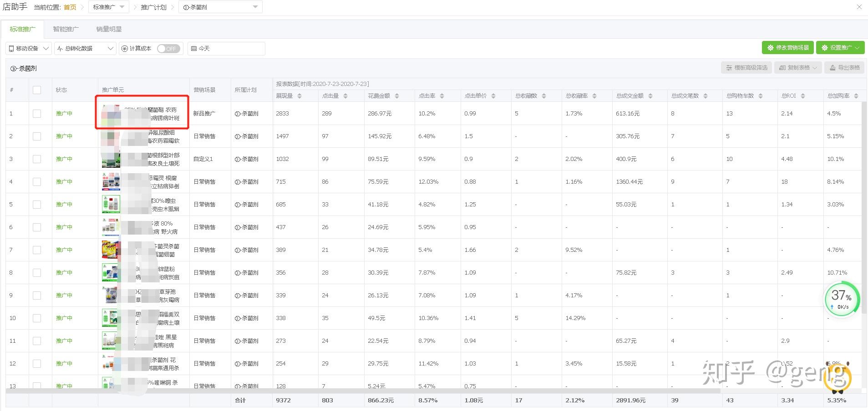Toggle the 计算成本 OFF switch
Image resolution: width=868 pixels, height=411 pixels.
click(168, 49)
